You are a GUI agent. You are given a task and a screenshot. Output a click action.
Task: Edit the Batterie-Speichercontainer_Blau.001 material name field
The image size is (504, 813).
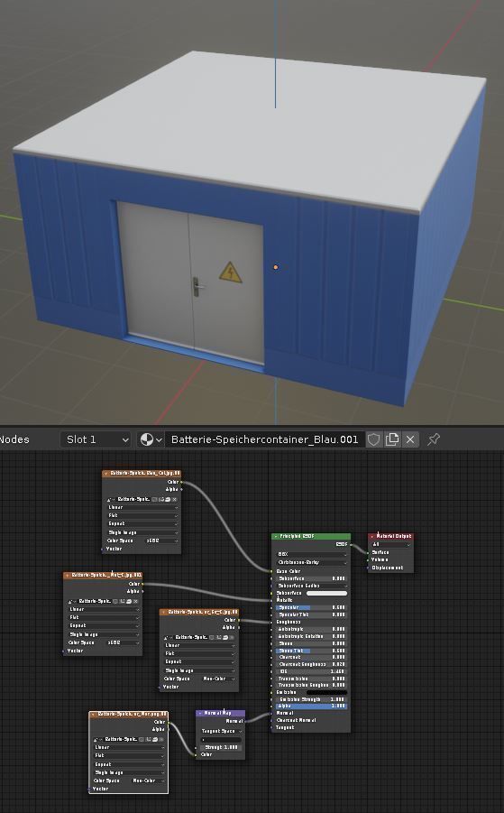coord(265,439)
